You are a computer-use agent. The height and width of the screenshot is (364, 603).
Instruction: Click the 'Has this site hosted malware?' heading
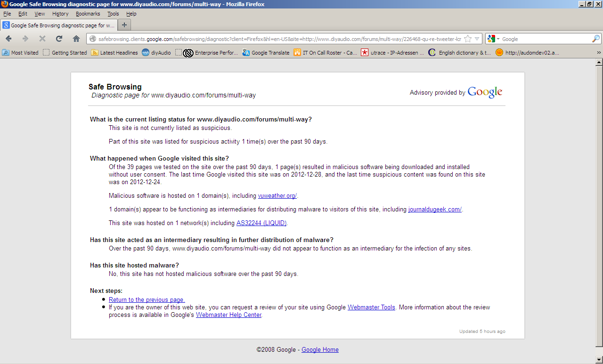(x=134, y=266)
